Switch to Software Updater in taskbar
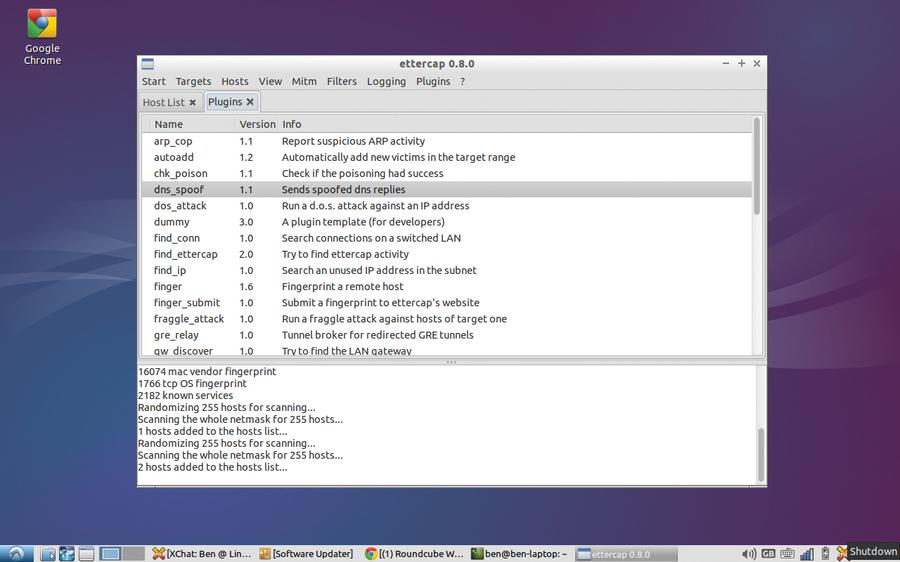Viewport: 900px width, 562px height. pyautogui.click(x=307, y=554)
